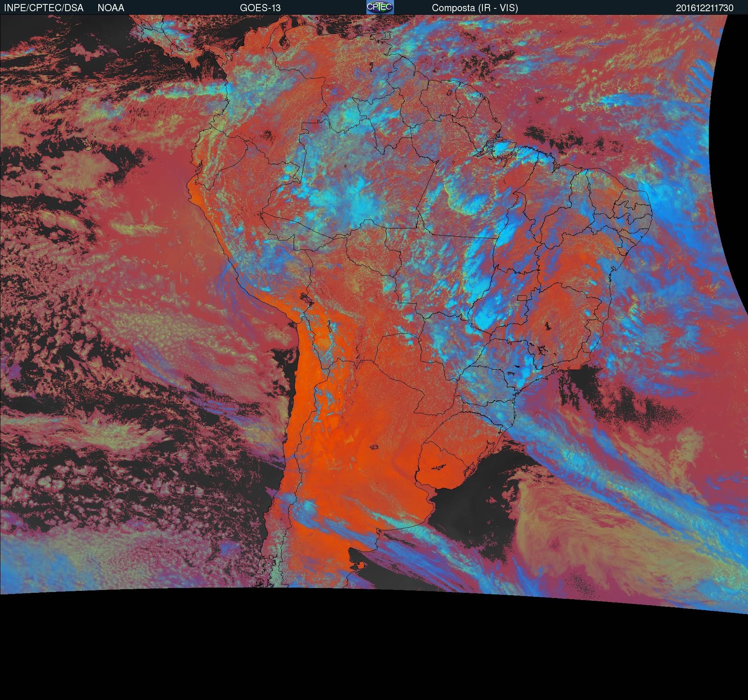Click the Mar Chiquita lake outline in Argentina
The height and width of the screenshot is (700, 748).
[374, 447]
